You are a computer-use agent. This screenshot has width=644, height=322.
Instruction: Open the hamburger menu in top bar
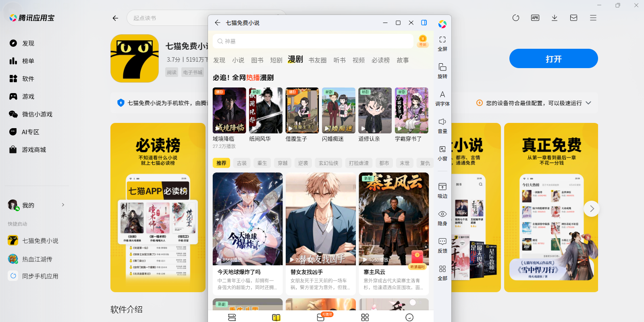pyautogui.click(x=593, y=18)
